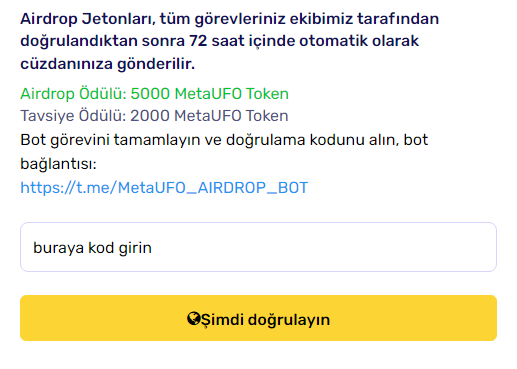Click the word 'doğrulandıktan' in the bold text

pyautogui.click(x=79, y=41)
